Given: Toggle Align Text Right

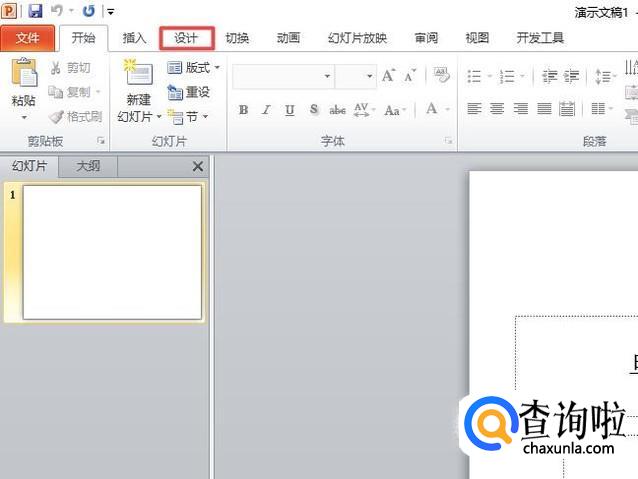Looking at the screenshot, I should [520, 109].
